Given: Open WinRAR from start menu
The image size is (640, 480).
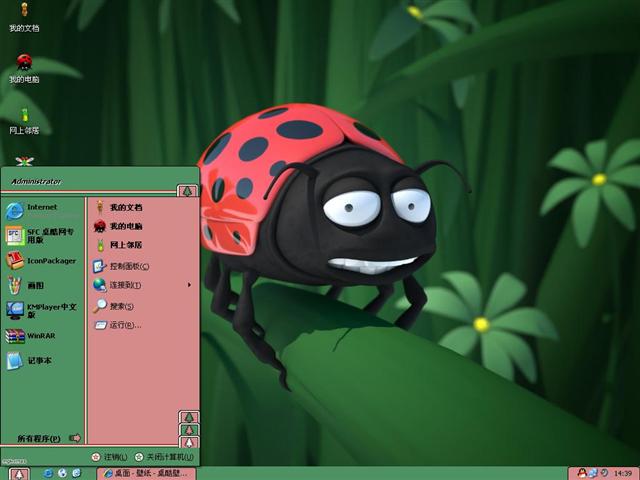Looking at the screenshot, I should point(43,336).
